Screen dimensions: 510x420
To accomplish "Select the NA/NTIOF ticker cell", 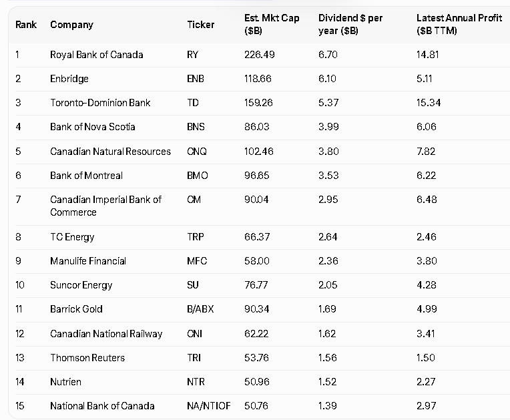I will coord(208,406).
